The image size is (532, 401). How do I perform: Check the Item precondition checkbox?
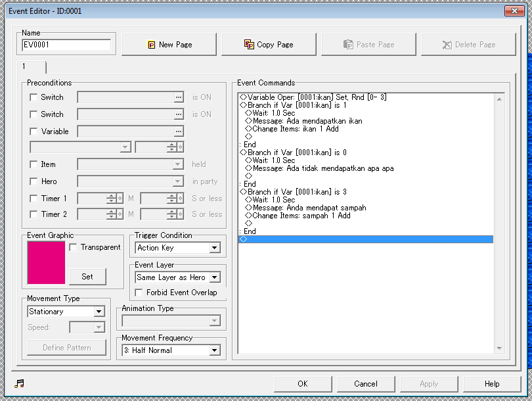click(33, 165)
